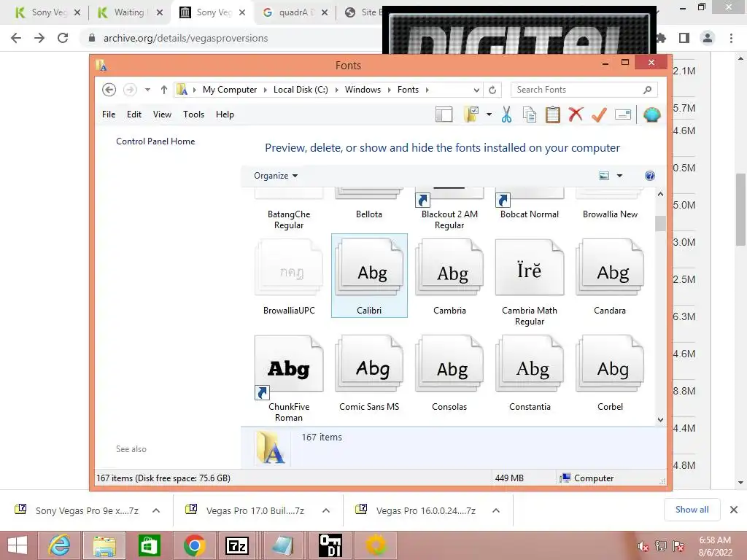Expand the folder options toolbar arrow
Screen dimensions: 747x560
[x=489, y=114]
